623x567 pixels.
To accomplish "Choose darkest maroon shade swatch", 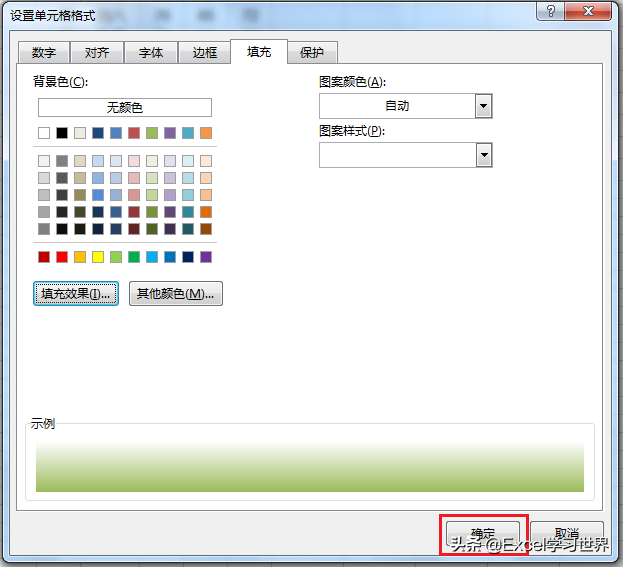I will coord(134,229).
